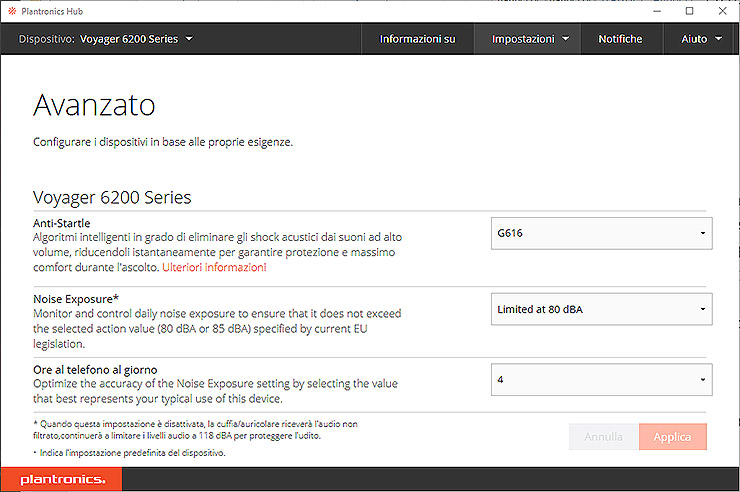Expand the Noise Exposure dropdown set to 80 dBA

[601, 309]
